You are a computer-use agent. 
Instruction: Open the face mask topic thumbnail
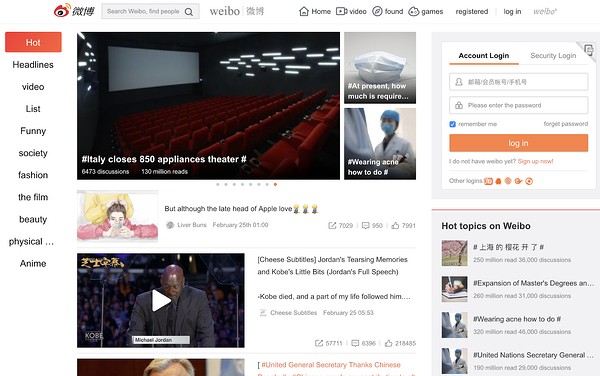point(380,68)
